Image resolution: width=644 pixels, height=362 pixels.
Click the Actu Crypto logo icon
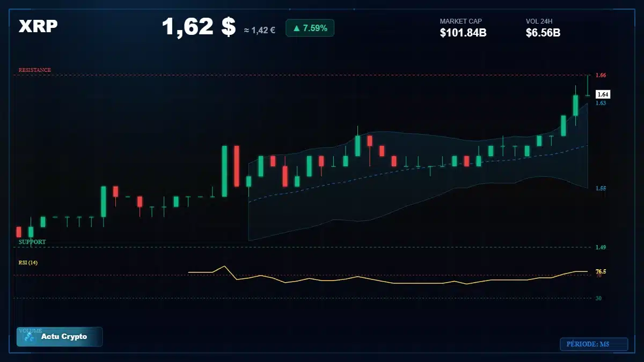(30, 337)
